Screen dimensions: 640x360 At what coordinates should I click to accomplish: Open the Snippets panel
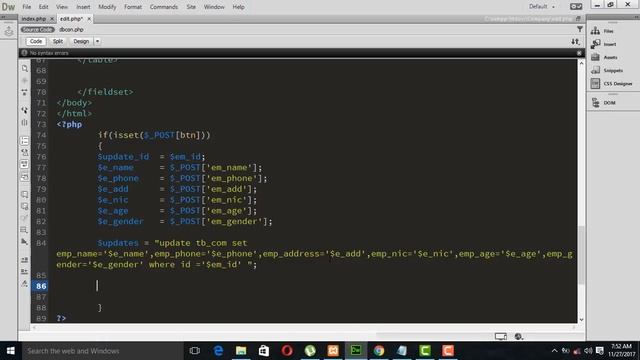click(x=607, y=70)
